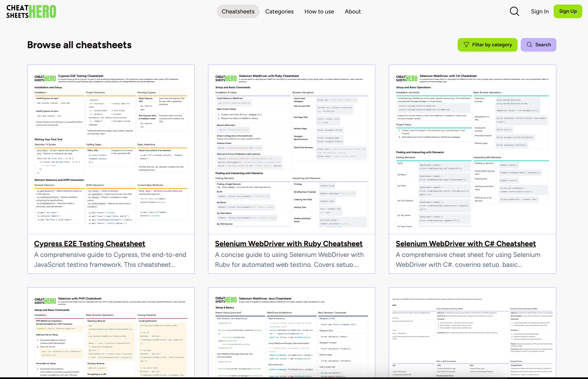This screenshot has height=379, width=588.
Task: Select the Selenium C# cheatsheet preview thumbnail
Action: [472, 149]
